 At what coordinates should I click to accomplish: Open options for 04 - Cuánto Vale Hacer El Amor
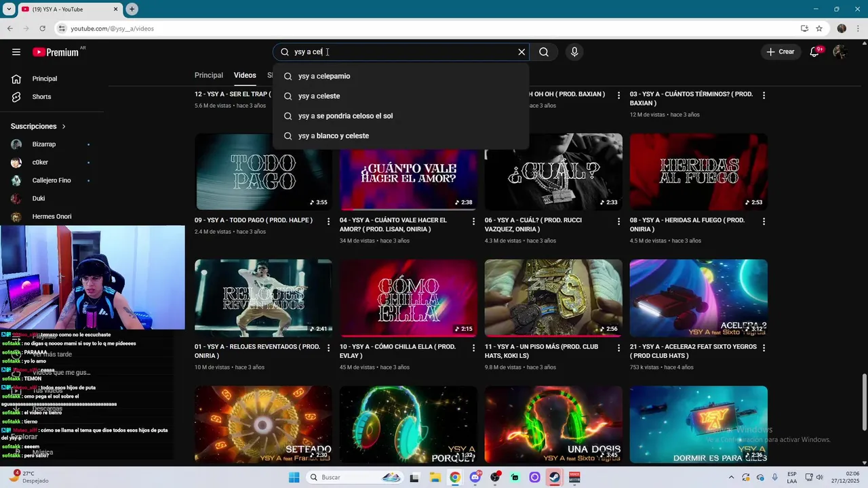[474, 222]
